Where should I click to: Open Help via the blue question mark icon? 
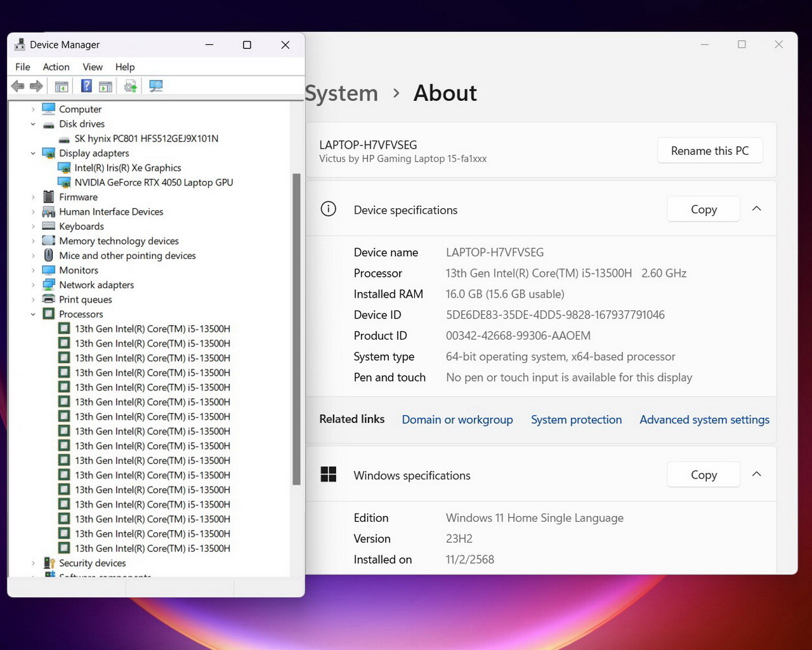86,86
